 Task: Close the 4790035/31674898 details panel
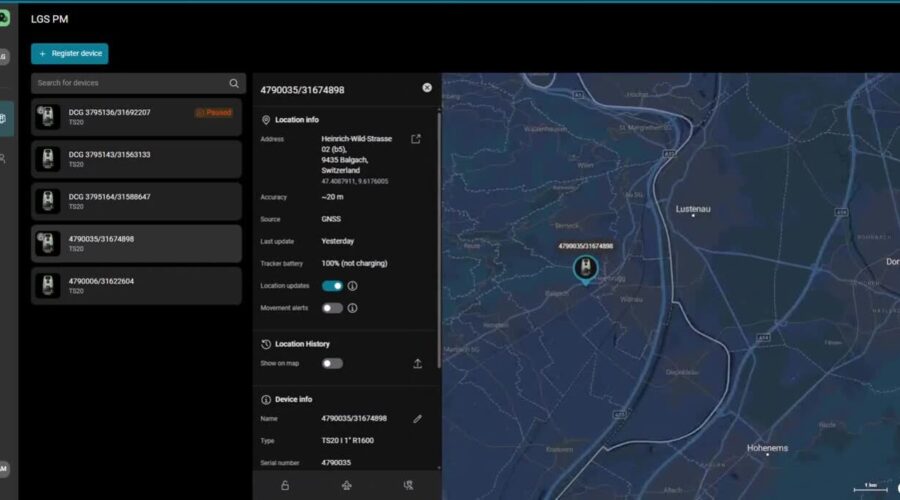click(427, 88)
